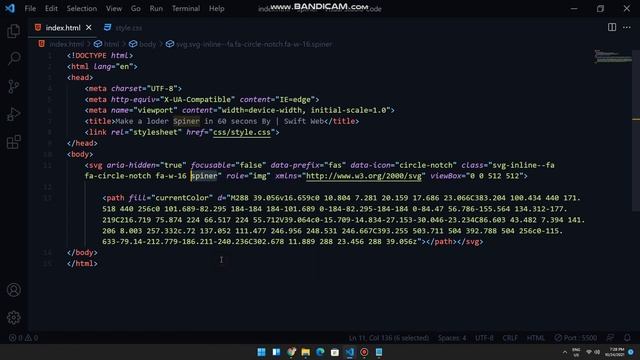Switch to the style.css tab
Viewport: 640px width, 360px height.
[x=128, y=28]
